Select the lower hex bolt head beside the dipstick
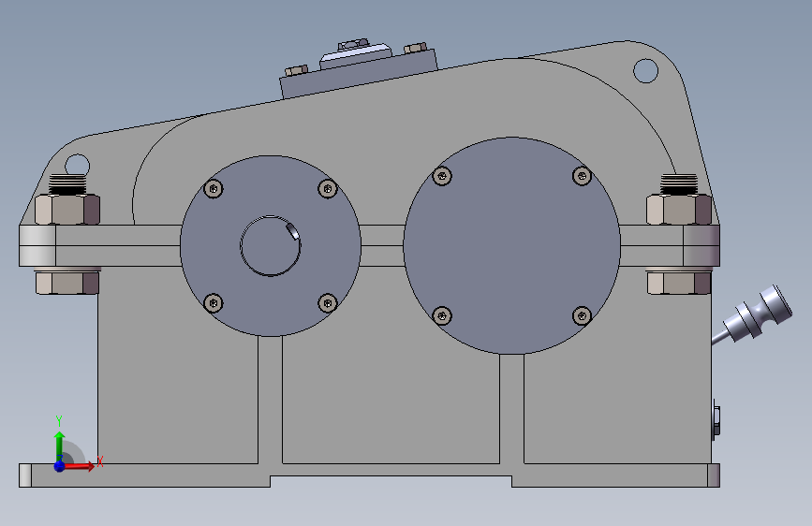This screenshot has width=812, height=526. click(679, 283)
